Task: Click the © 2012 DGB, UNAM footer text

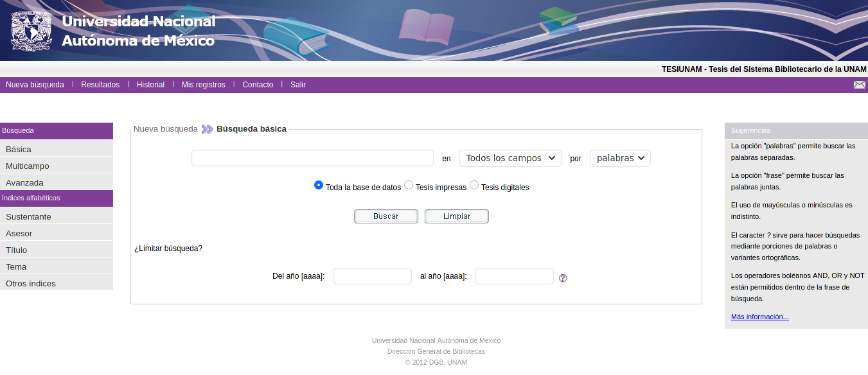Action: [436, 362]
